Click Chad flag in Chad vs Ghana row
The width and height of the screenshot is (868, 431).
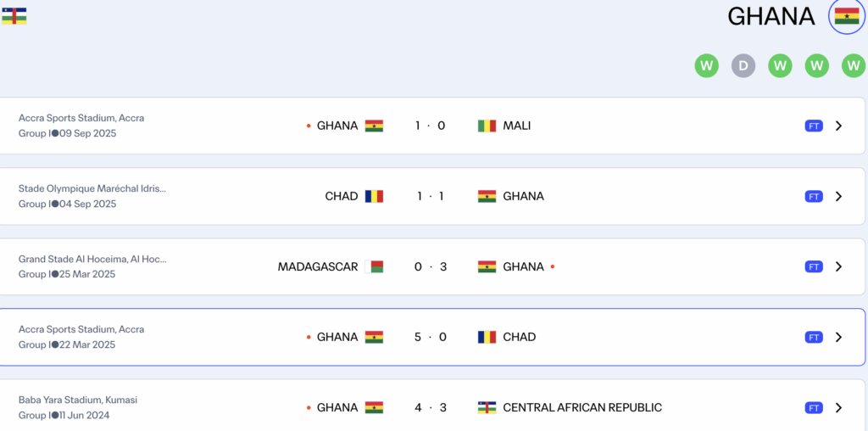[x=374, y=196]
